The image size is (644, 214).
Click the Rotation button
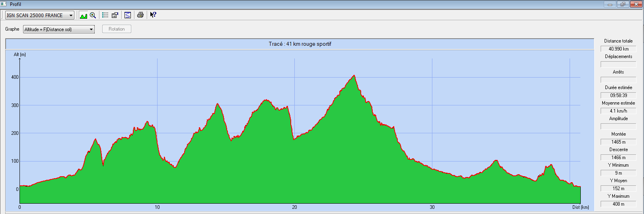117,29
